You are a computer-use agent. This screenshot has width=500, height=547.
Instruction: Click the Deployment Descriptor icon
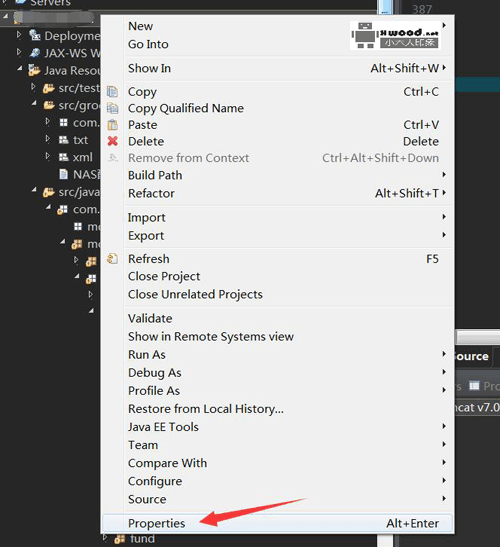coord(34,35)
